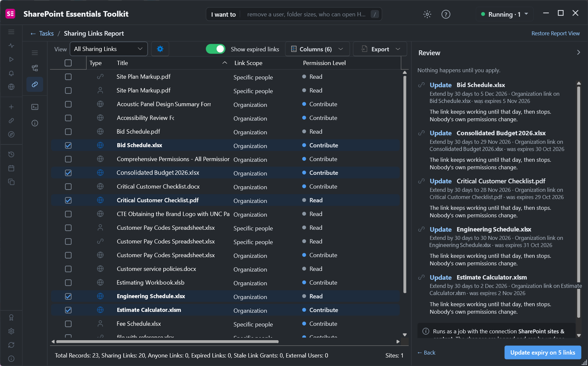Open the help question mark icon

(x=446, y=14)
